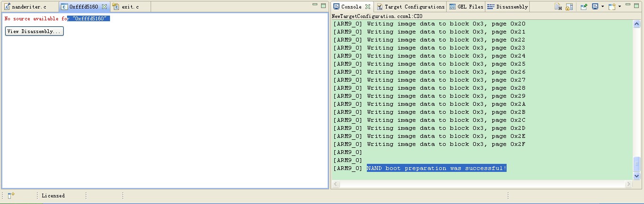Open the exit.c editor tab
Viewport: 644px width, 204px height.
(x=130, y=7)
